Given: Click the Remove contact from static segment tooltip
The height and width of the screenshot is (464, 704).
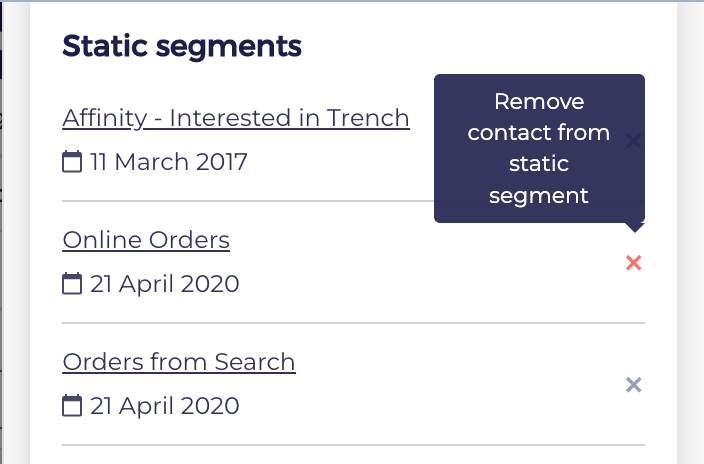Looking at the screenshot, I should click(539, 148).
